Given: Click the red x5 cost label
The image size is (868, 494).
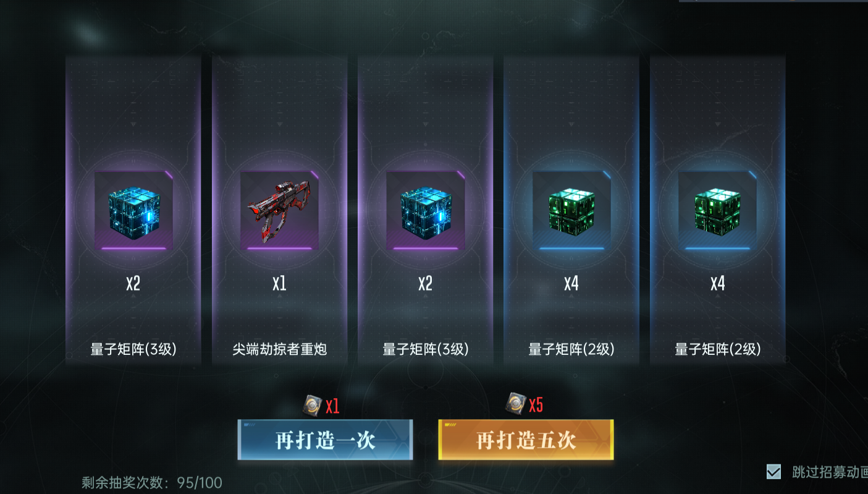Looking at the screenshot, I should (536, 405).
